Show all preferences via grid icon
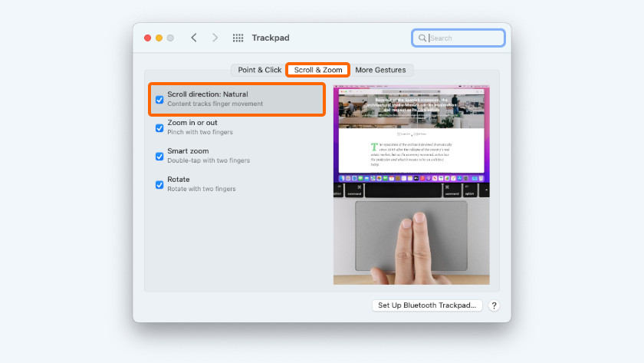Viewport: 644px width, 363px height. pos(238,38)
